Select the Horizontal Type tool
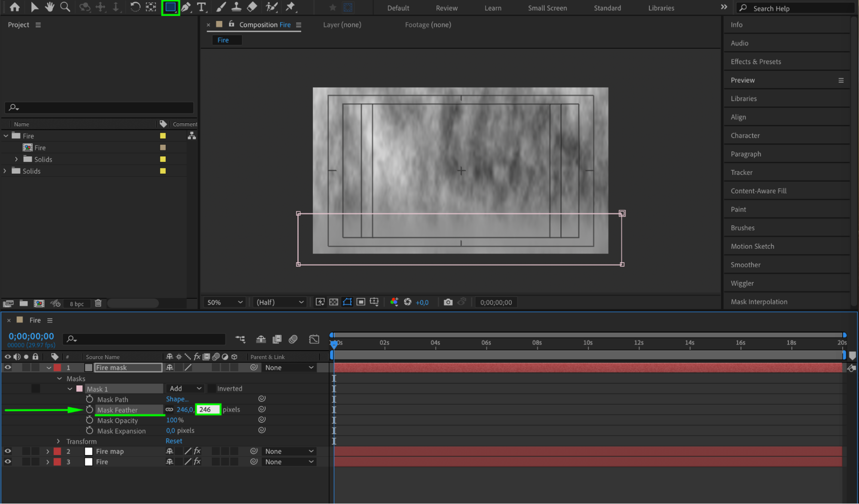The image size is (859, 504). (x=201, y=7)
